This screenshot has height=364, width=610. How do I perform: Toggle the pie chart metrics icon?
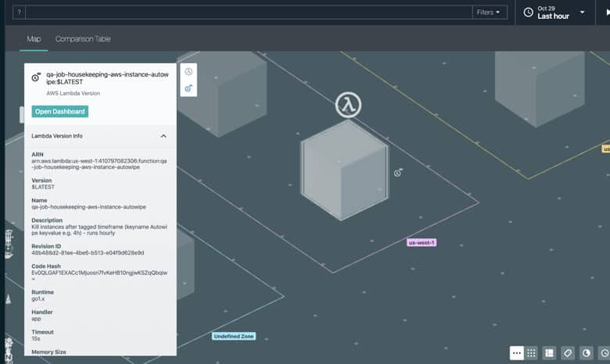click(586, 353)
